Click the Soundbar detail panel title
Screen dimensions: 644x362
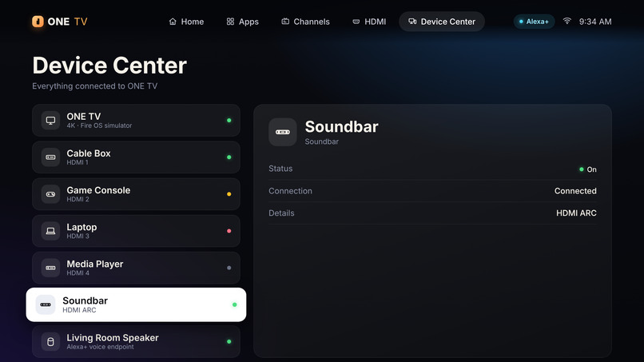tap(341, 126)
